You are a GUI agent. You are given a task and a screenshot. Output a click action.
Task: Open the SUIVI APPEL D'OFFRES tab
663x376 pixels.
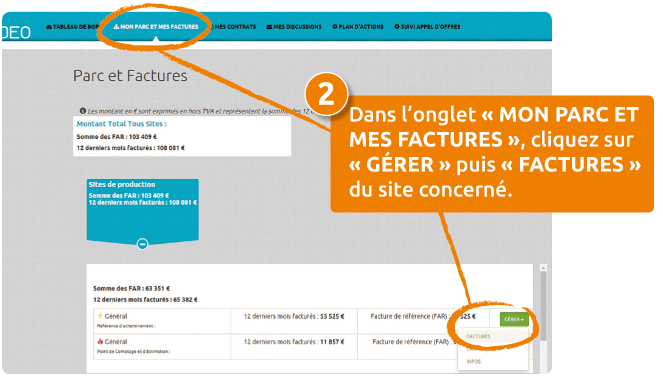tap(427, 27)
